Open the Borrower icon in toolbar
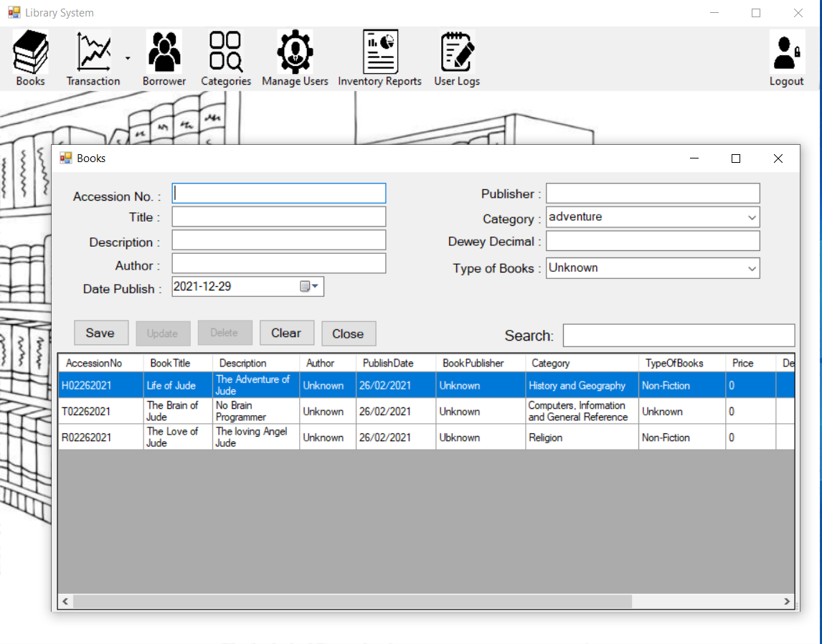Viewport: 822px width, 644px height. 164,52
